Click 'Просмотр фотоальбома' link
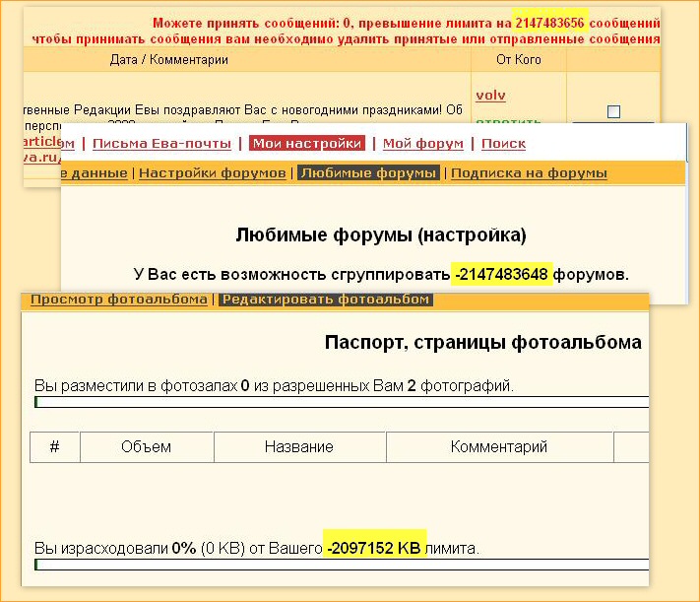 [118, 300]
